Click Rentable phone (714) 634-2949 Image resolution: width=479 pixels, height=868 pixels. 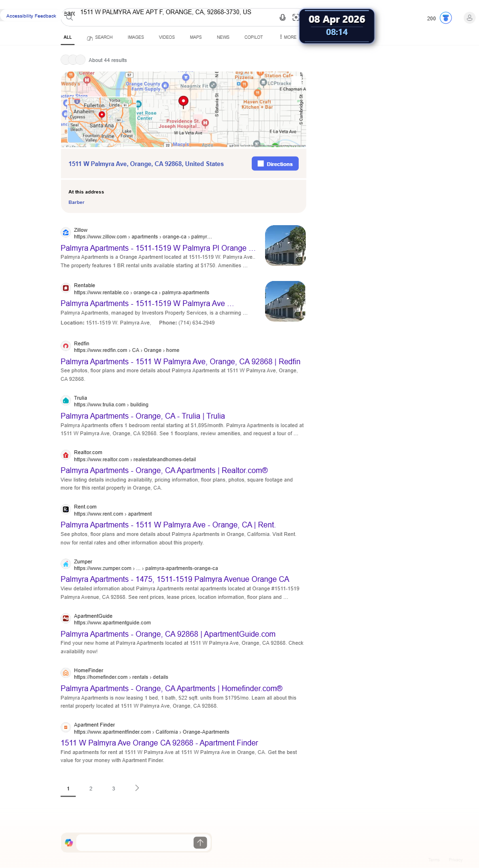196,323
